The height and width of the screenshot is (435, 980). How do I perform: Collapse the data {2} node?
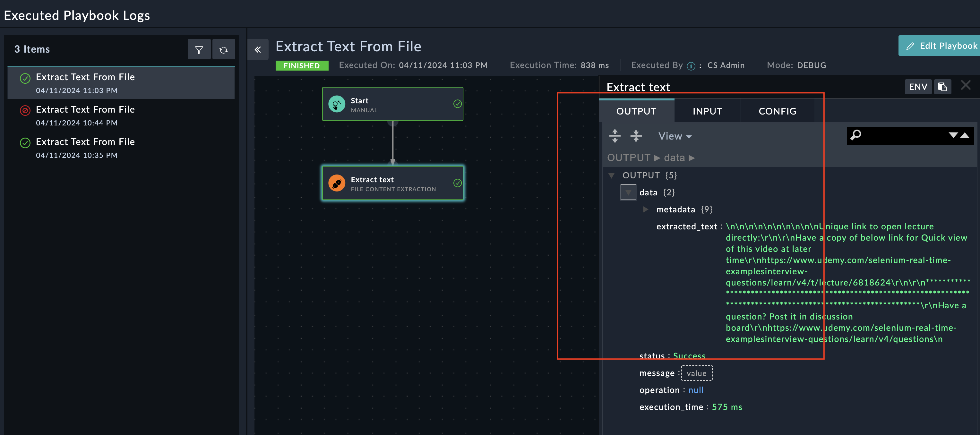[x=628, y=192]
